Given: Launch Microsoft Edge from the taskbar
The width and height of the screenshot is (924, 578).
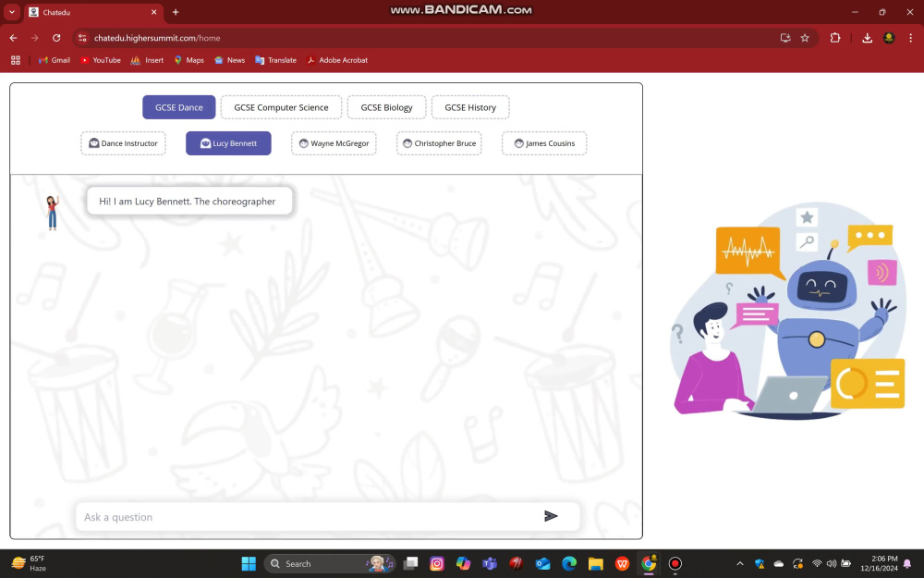Looking at the screenshot, I should [x=569, y=564].
